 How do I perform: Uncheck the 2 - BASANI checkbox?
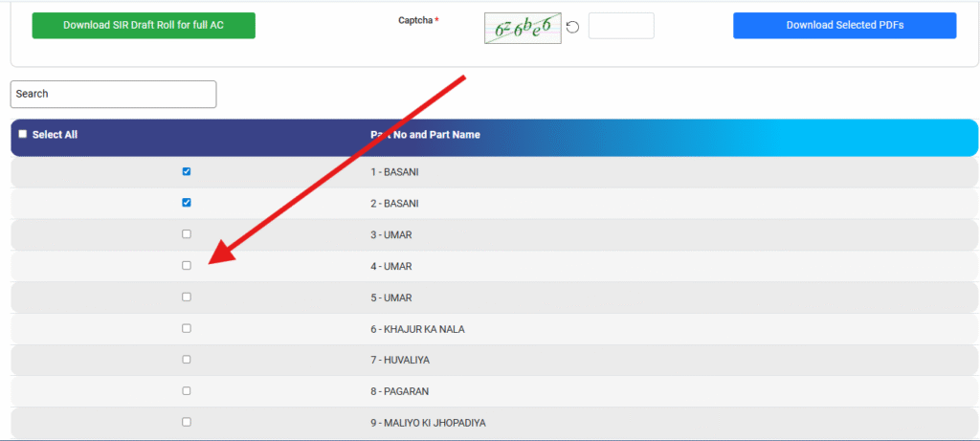click(x=187, y=203)
